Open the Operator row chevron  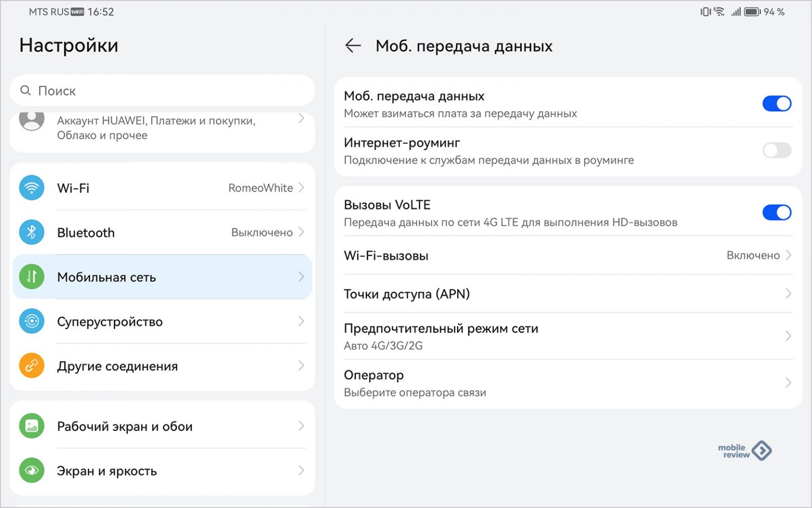pyautogui.click(x=788, y=383)
